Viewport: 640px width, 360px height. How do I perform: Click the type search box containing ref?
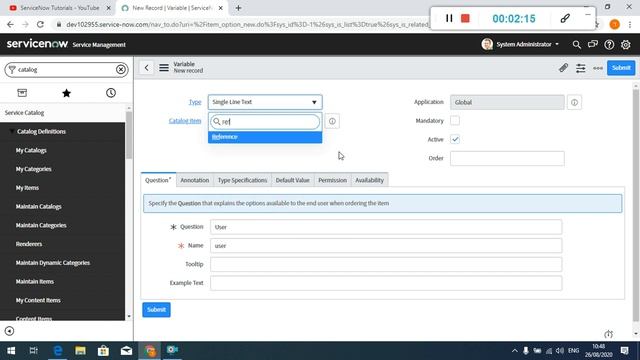click(265, 122)
